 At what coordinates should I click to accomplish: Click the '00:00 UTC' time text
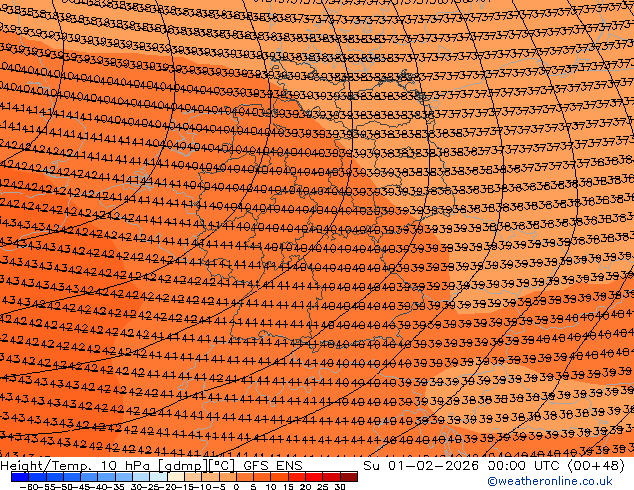(x=524, y=465)
